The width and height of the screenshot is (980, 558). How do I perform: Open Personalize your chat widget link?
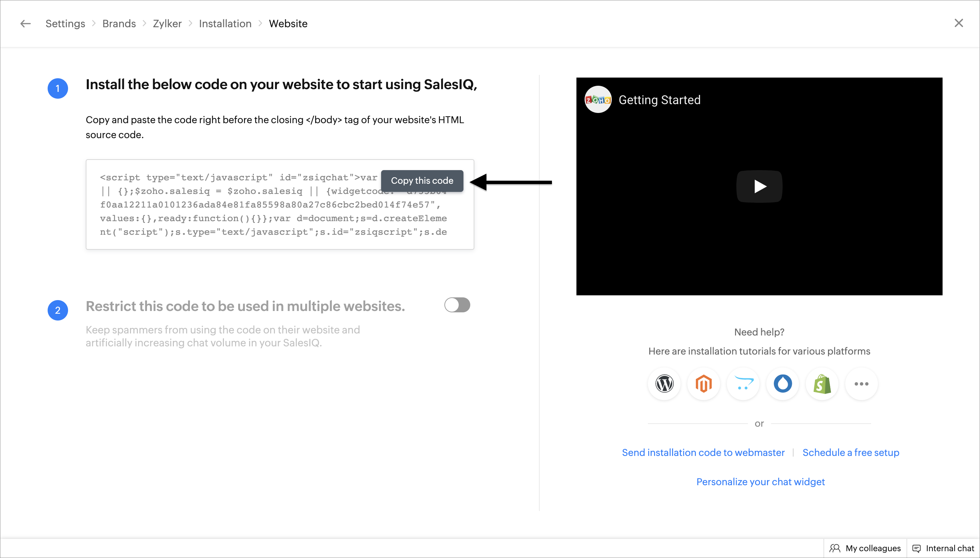pos(760,482)
